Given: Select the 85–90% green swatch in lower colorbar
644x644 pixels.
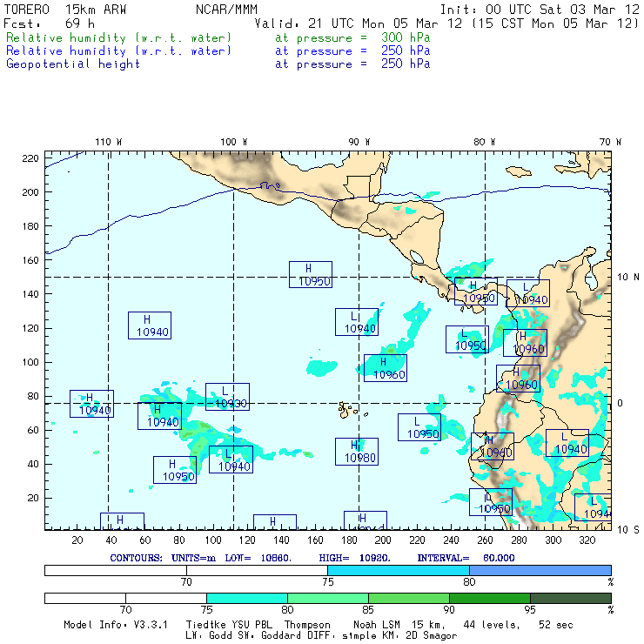Looking at the screenshot, I should pos(409,598).
